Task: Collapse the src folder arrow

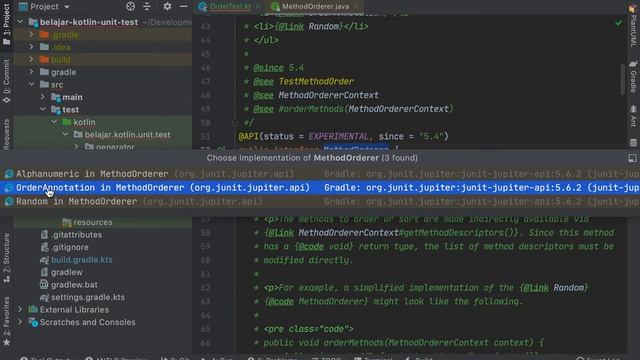Action: 31,84
